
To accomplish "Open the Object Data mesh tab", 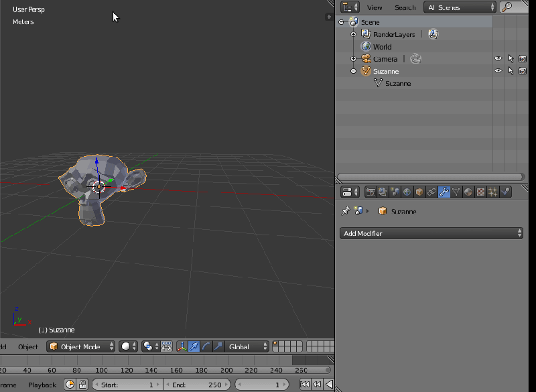I will coord(456,192).
